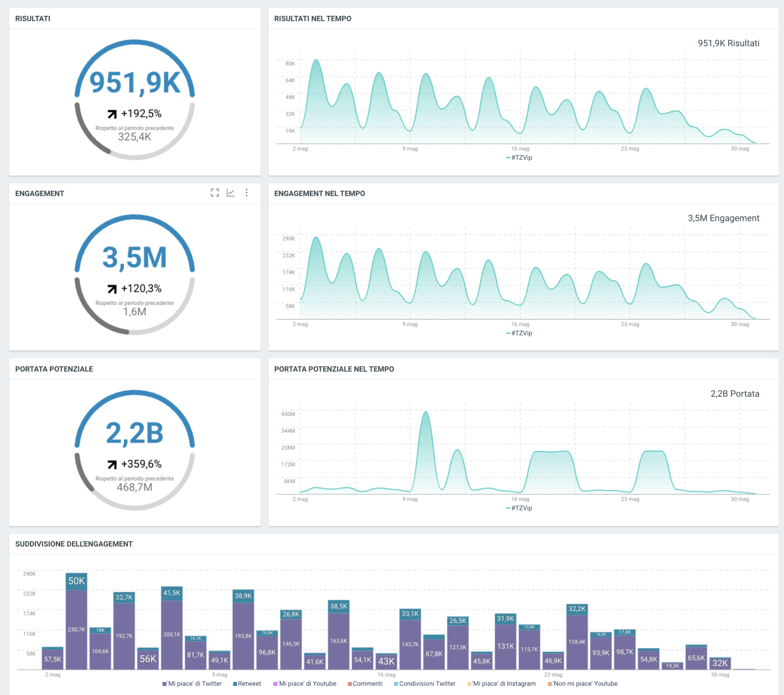
Task: Click the 200,1K bar segment
Action: [171, 635]
